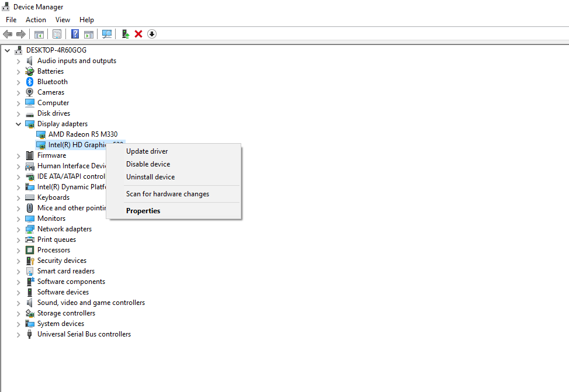Click the Forward navigation arrow icon
569x392 pixels.
(21, 34)
